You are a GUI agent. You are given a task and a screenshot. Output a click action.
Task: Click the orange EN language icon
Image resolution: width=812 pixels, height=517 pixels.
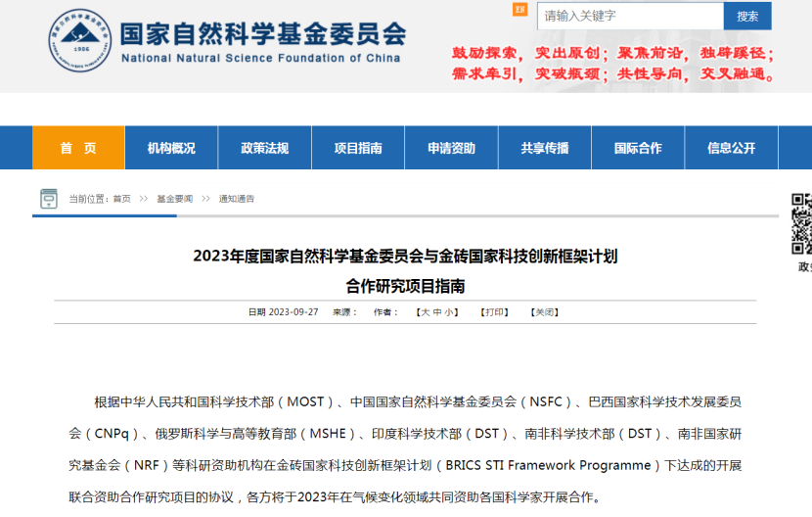point(519,10)
